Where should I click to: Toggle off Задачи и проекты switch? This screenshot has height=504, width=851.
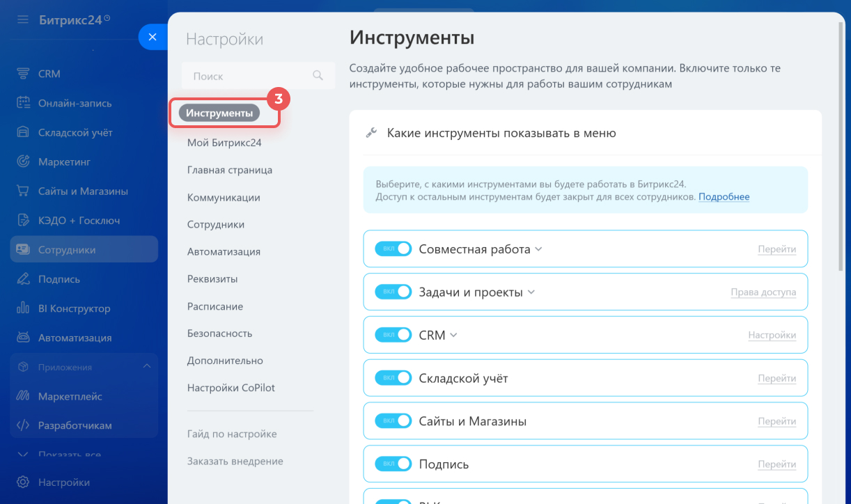[393, 292]
